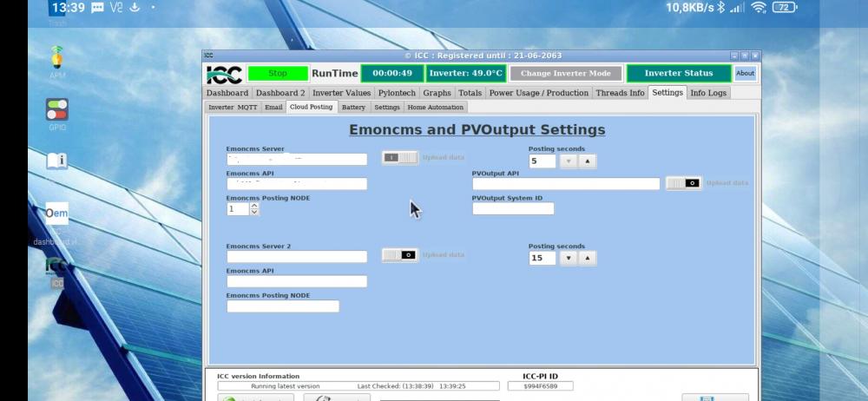Image resolution: width=868 pixels, height=401 pixels.
Task: Click the RunTime counter showing 00:00:49
Action: point(392,73)
